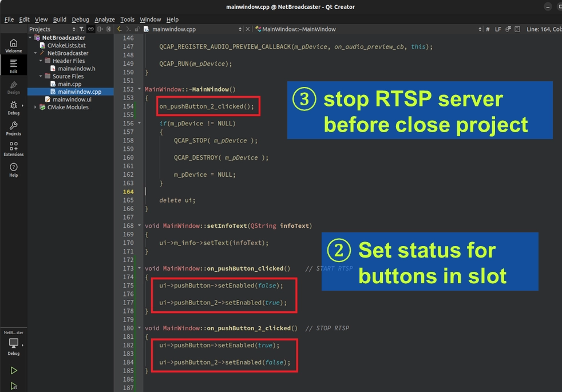Open the Build menu
562x392 pixels.
coord(60,19)
